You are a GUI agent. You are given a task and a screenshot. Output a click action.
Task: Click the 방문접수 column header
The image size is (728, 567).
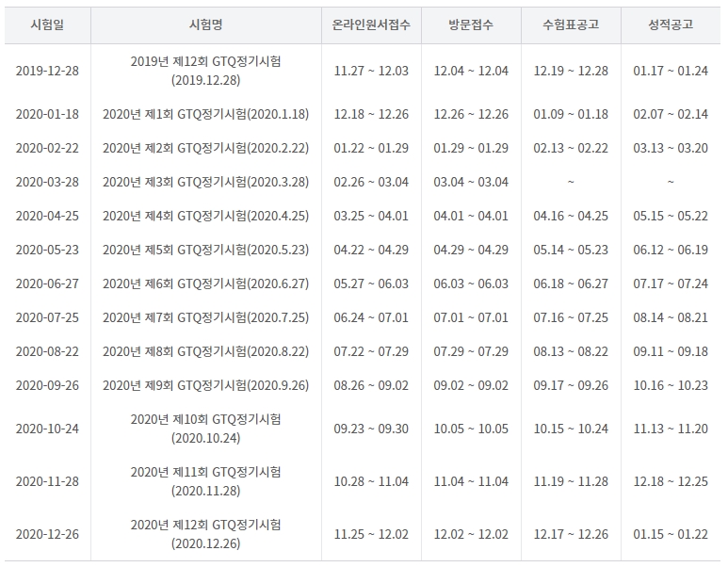471,24
